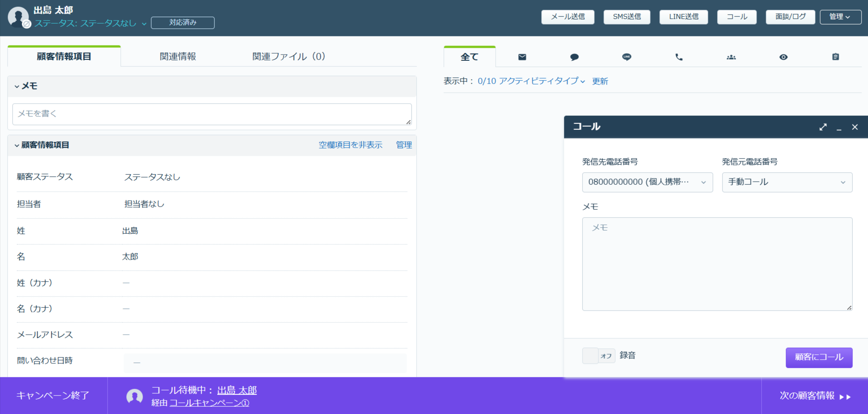
Task: Click the コール button in header
Action: [x=737, y=17]
